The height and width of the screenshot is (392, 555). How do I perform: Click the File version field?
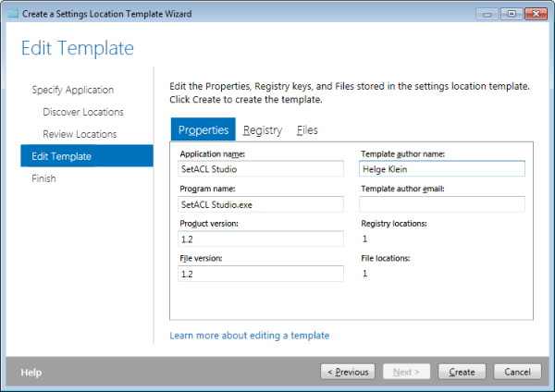coord(261,274)
